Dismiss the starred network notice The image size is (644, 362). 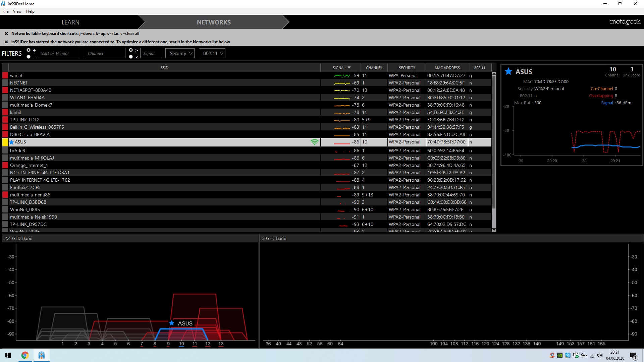(6, 42)
